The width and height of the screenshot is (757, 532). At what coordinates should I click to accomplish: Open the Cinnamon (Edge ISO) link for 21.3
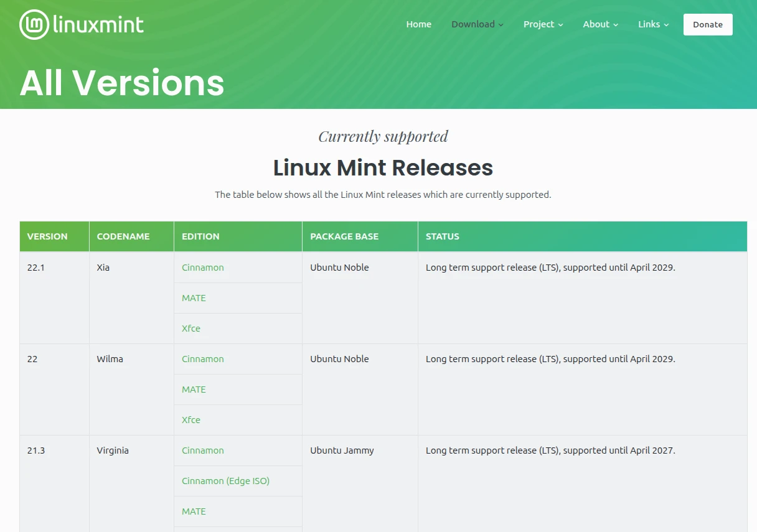click(225, 480)
